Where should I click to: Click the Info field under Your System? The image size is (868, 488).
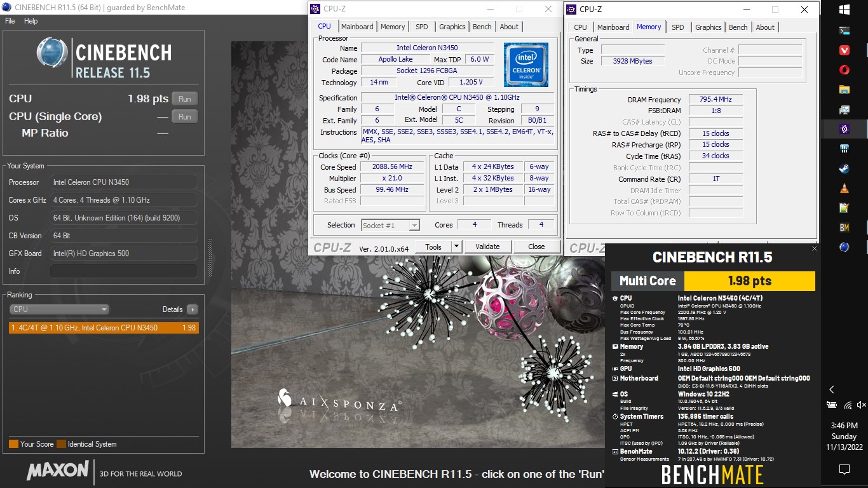[x=123, y=271]
